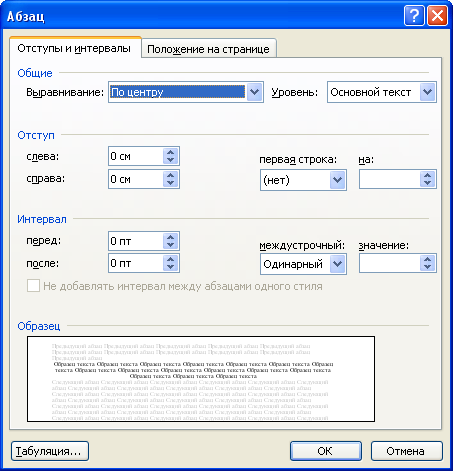Click the справа indent input field
Image resolution: width=453 pixels, height=471 pixels.
(136, 179)
